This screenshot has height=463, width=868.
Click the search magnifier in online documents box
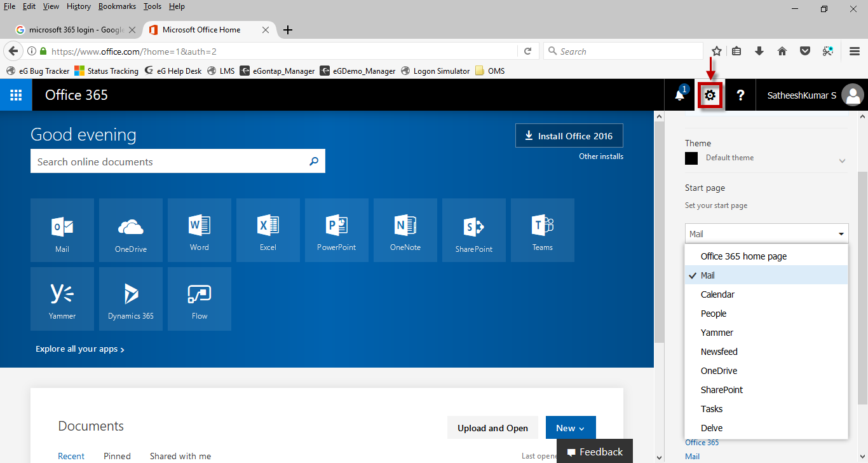click(x=313, y=162)
